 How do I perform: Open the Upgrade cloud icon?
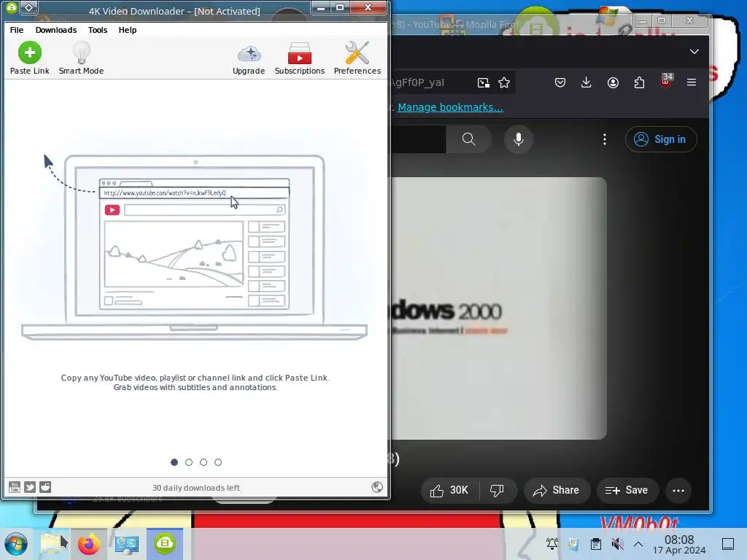249,58
